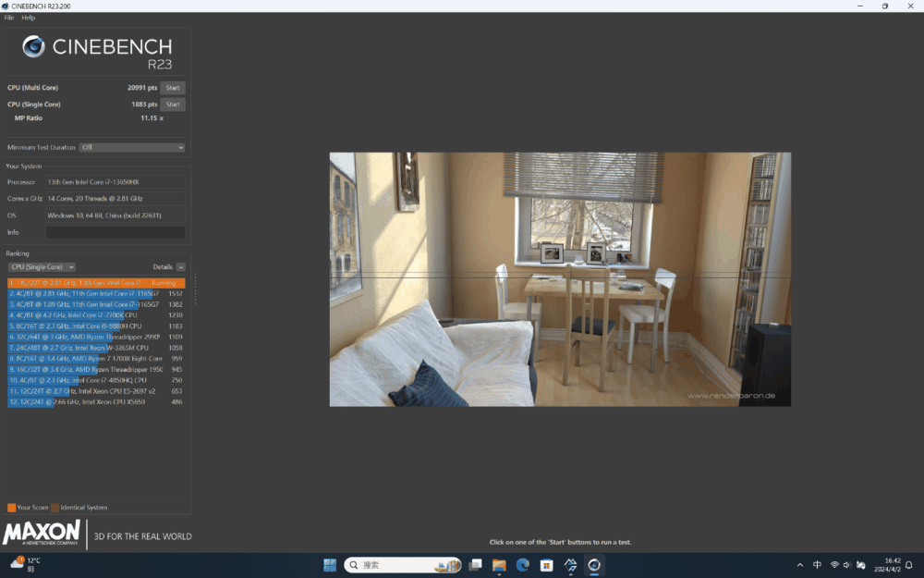Click the Cinebench icon in the taskbar
Viewport: 924px width, 578px height.
594,564
